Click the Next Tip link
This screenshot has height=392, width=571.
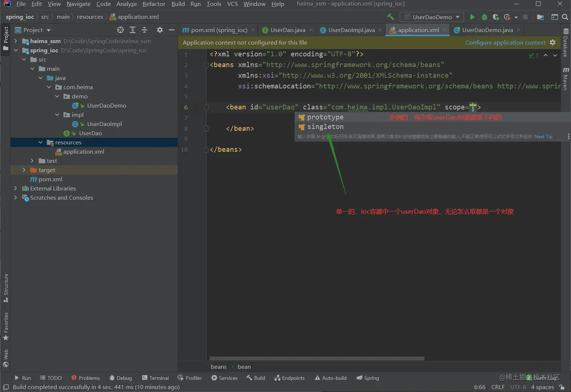tap(543, 137)
